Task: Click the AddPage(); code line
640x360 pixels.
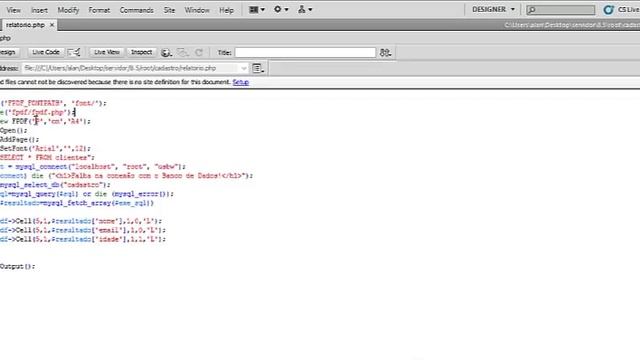Action: [x=20, y=140]
